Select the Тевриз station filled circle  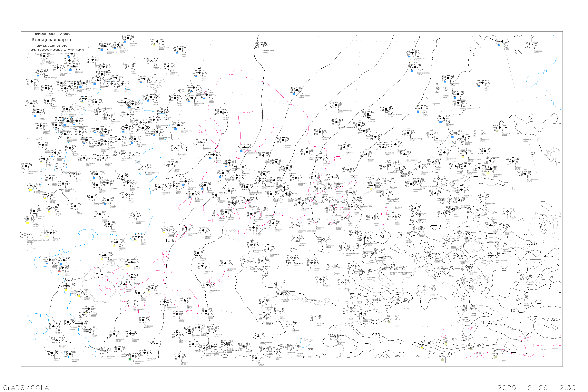[283, 140]
